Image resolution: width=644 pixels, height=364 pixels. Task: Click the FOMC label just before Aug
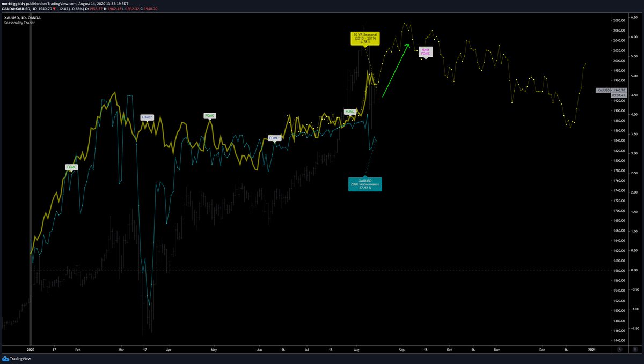(x=350, y=112)
